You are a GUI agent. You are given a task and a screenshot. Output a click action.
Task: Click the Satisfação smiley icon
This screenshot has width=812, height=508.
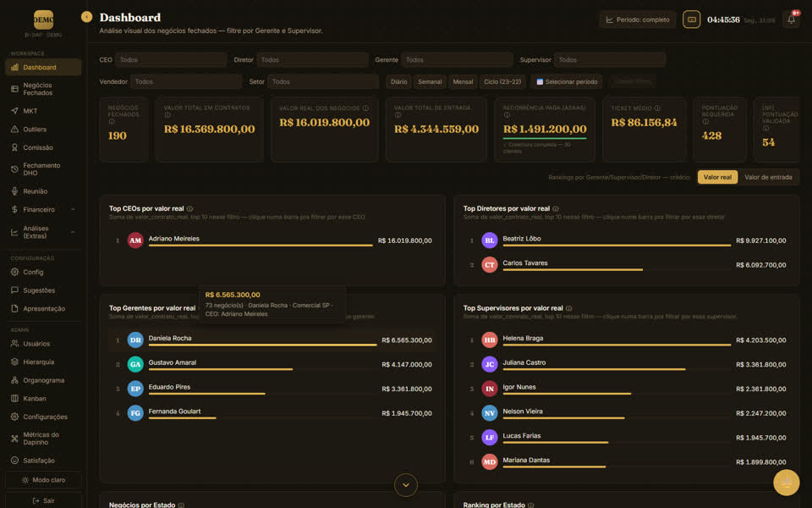14,461
